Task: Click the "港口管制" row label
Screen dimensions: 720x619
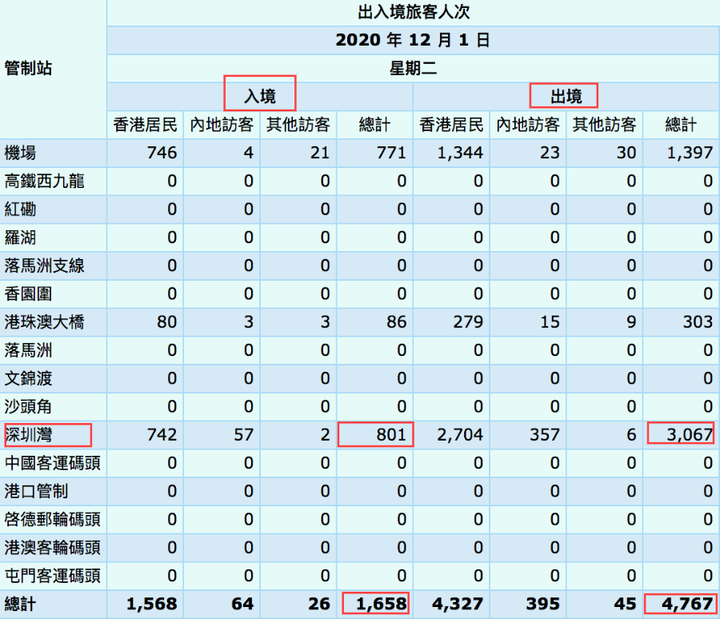Action: (36, 491)
